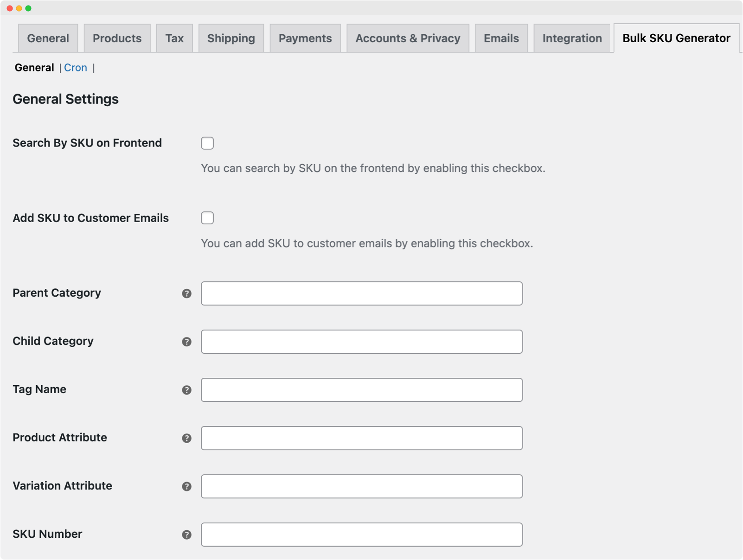Open Accounts & Privacy tab
Image resolution: width=743 pixels, height=560 pixels.
408,38
